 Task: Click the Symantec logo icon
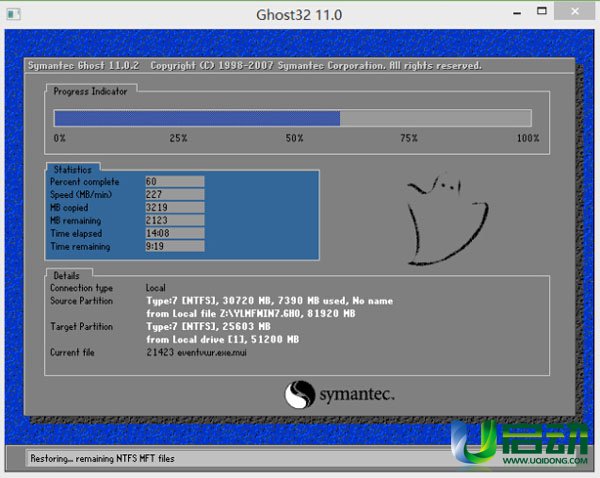pyautogui.click(x=300, y=394)
